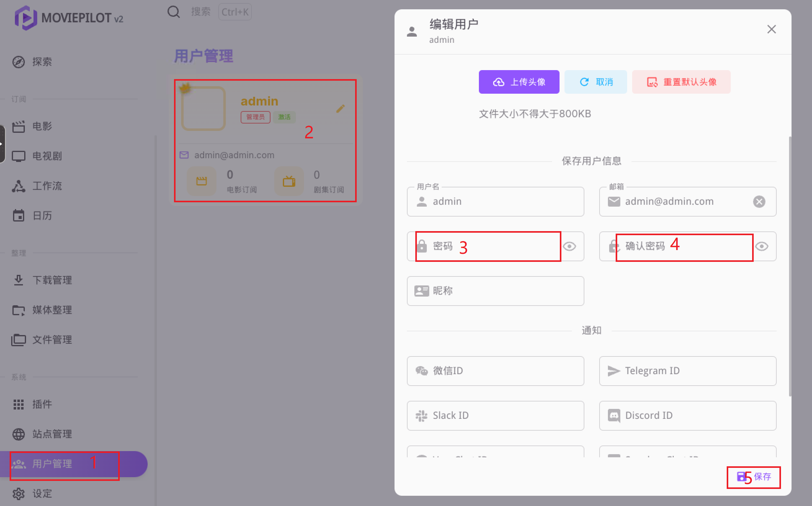Click the 电影订阅 movie subscription icon
Screen dimensions: 812x506
[201, 181]
